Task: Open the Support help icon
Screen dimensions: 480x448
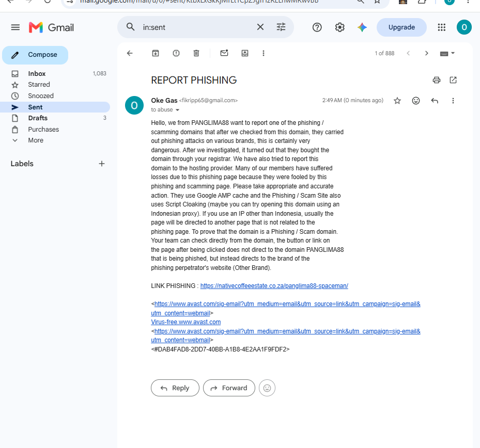Action: coord(317,27)
